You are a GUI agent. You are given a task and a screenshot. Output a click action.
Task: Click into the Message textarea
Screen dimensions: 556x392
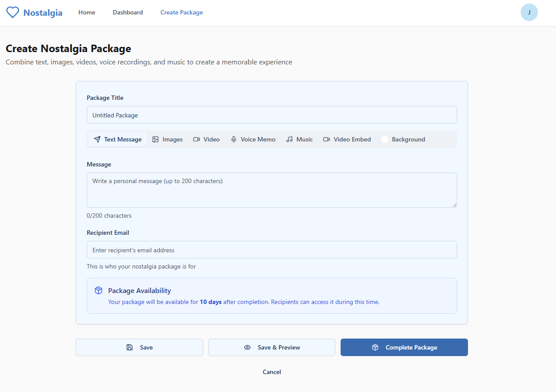[x=271, y=190]
